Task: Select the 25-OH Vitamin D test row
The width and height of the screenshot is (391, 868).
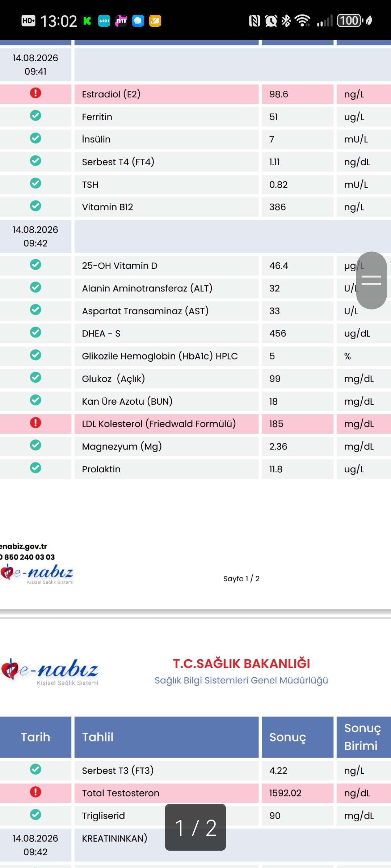Action: (195, 266)
